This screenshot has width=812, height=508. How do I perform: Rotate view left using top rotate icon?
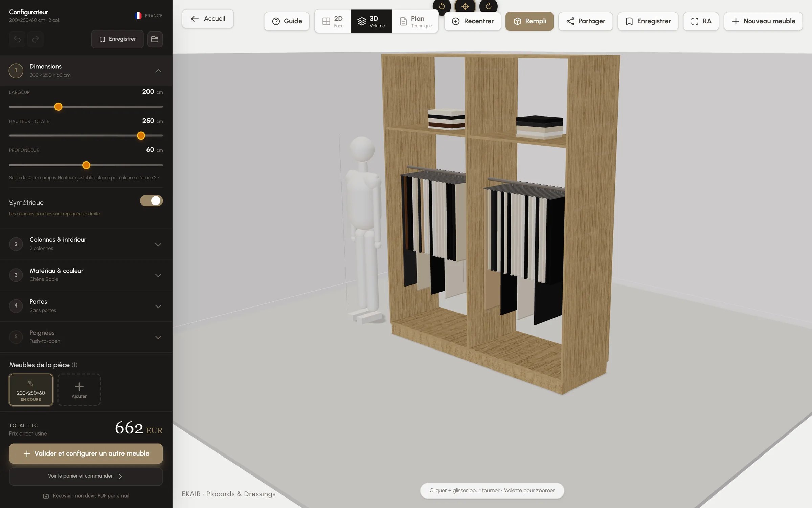pyautogui.click(x=442, y=6)
